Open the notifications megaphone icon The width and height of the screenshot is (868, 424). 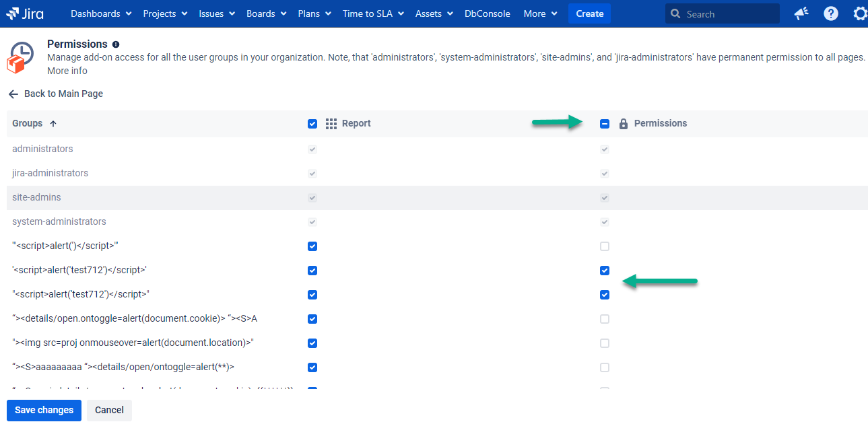(x=801, y=13)
